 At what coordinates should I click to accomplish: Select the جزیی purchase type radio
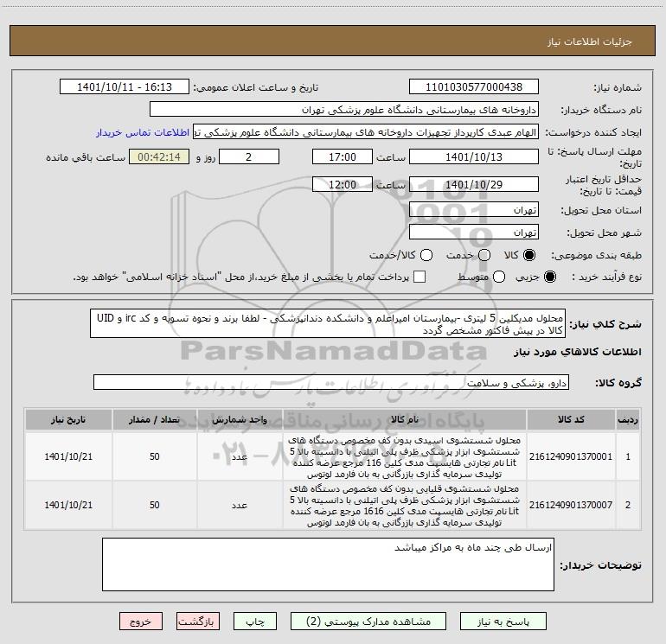[x=549, y=277]
